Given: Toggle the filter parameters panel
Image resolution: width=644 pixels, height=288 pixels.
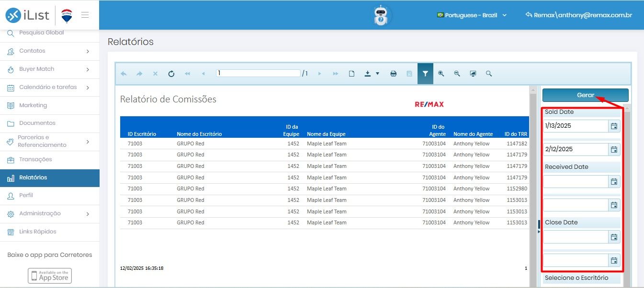Looking at the screenshot, I should tap(425, 74).
